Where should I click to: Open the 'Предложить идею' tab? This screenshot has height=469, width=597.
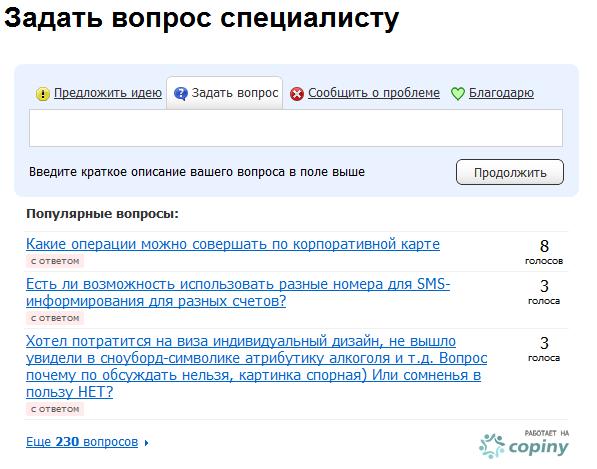tap(108, 93)
